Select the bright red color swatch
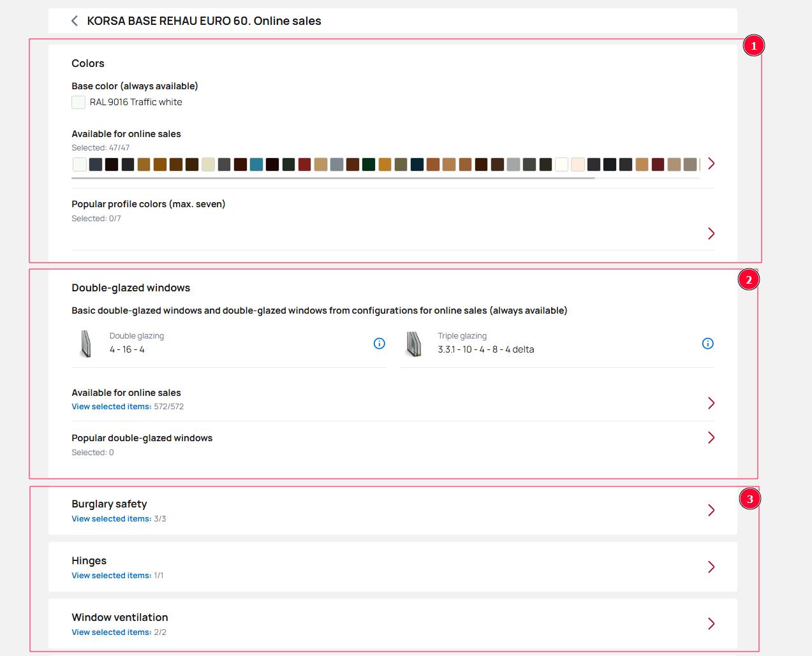The image size is (812, 656). coord(304,164)
